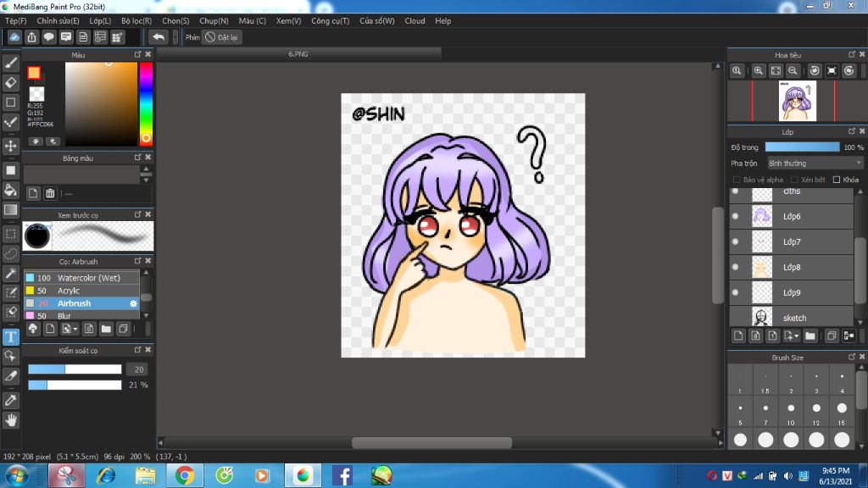Pick brush size 3 preset
Viewport: 868px width, 488px height.
coord(816,380)
